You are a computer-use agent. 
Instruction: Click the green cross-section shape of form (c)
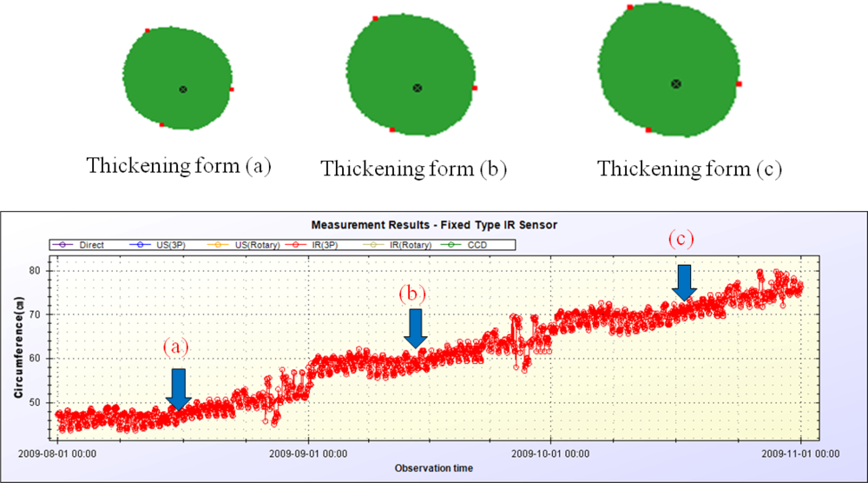pos(668,69)
